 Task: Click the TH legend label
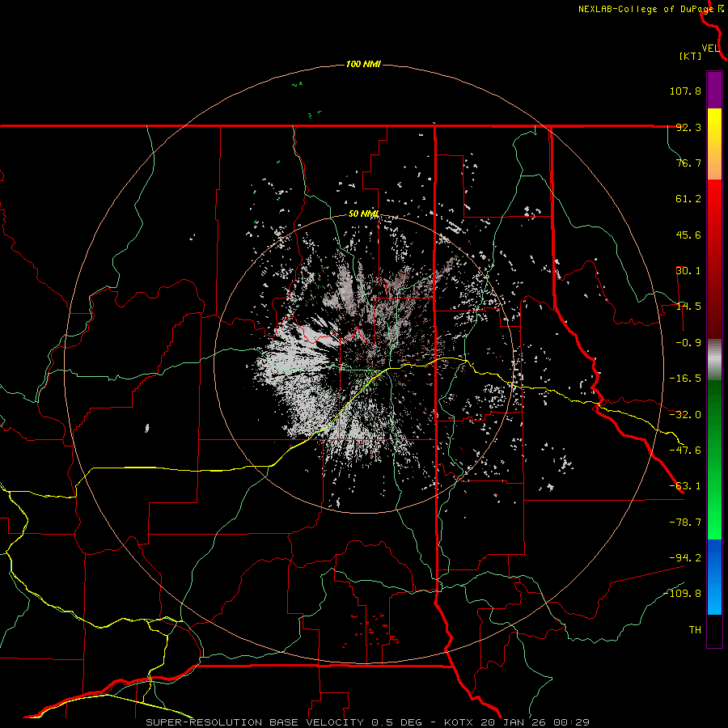coord(695,630)
